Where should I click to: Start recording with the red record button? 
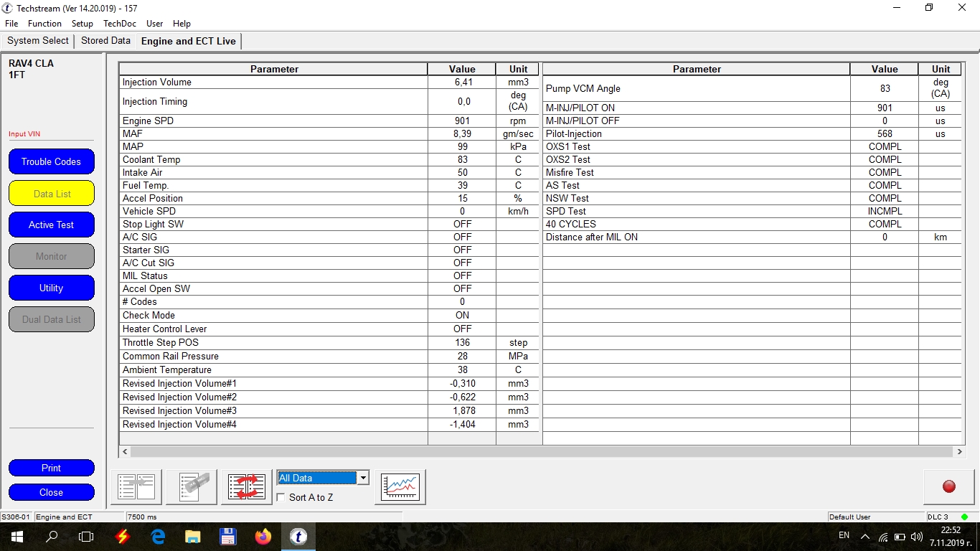[948, 487]
